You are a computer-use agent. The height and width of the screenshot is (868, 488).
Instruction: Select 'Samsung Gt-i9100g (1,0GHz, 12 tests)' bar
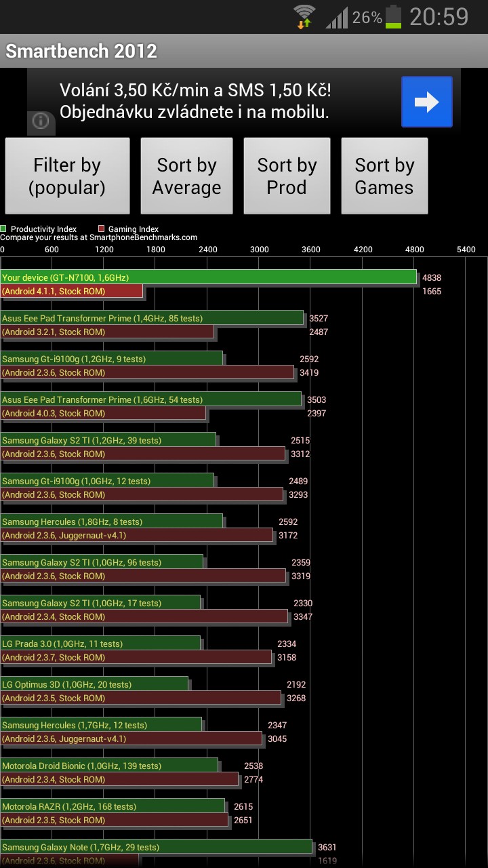coord(107,481)
